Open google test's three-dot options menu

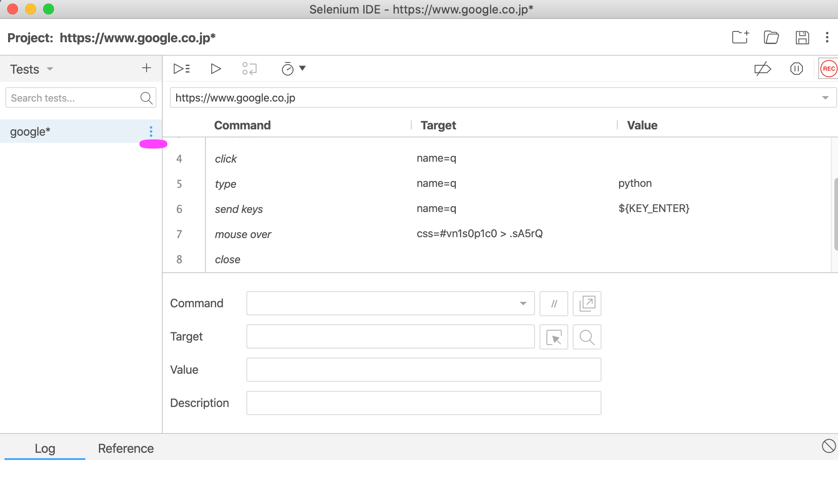click(x=151, y=131)
